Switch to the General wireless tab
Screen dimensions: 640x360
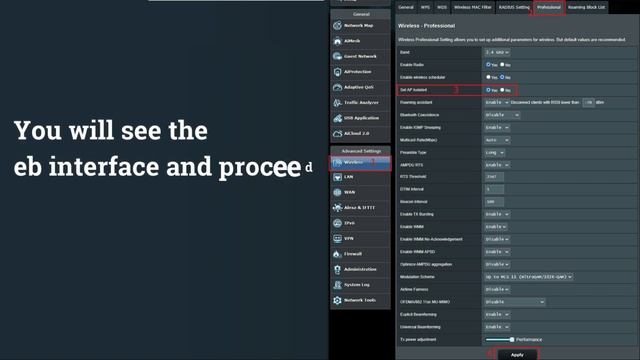406,7
